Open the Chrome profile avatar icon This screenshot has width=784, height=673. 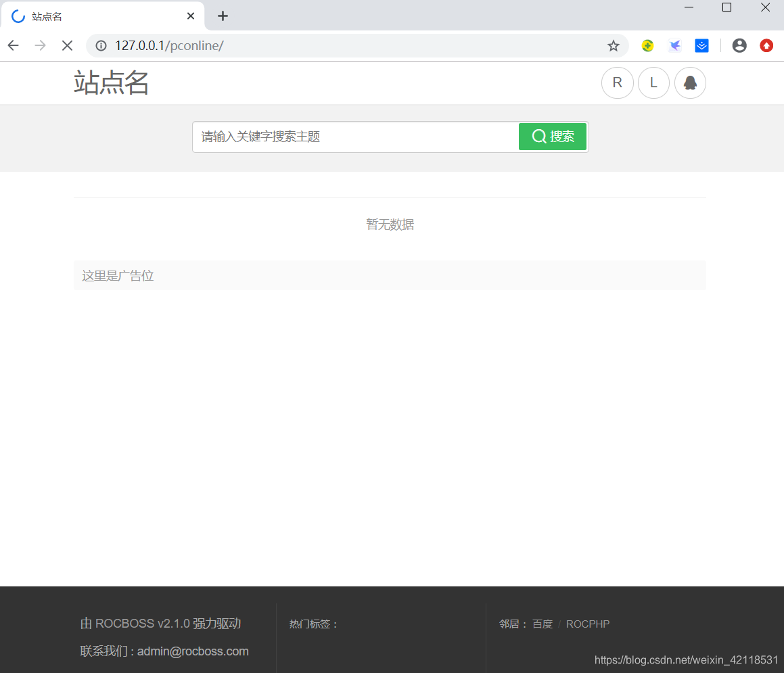click(x=739, y=45)
